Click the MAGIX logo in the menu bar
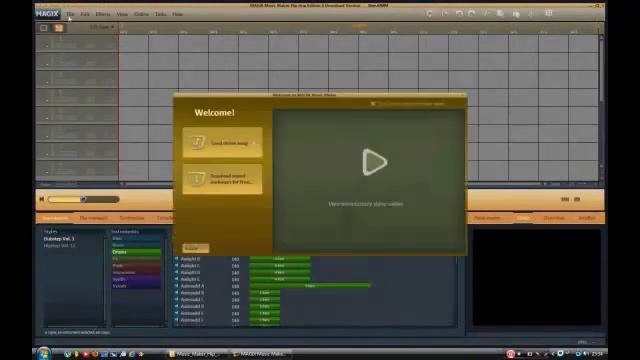This screenshot has height=360, width=640. click(x=47, y=14)
